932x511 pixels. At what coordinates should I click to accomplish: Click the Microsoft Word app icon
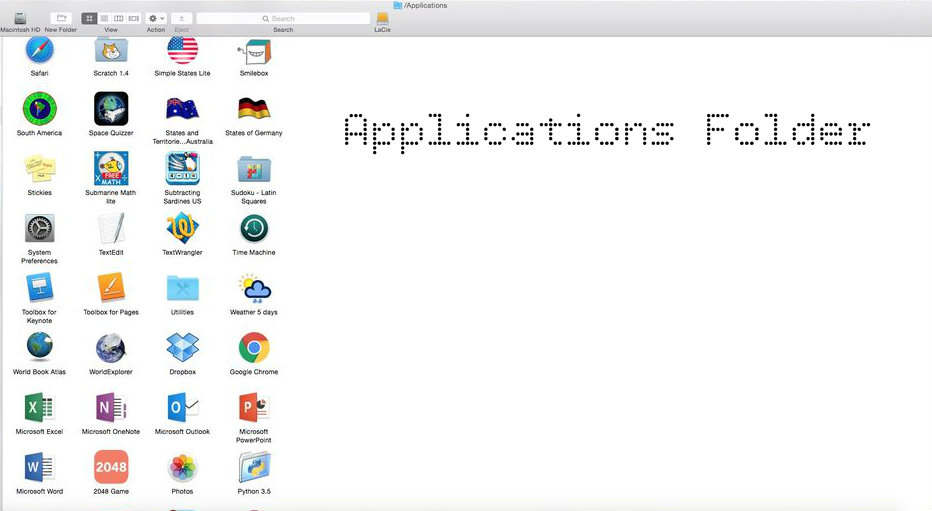pyautogui.click(x=40, y=468)
